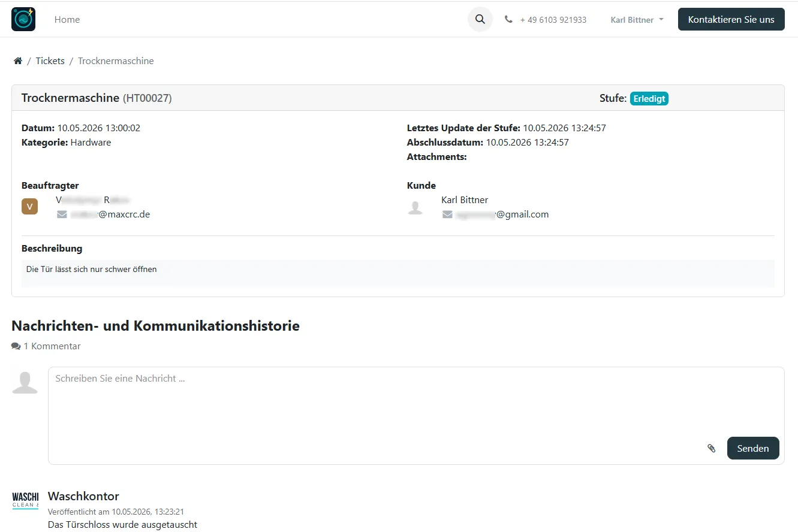This screenshot has height=532, width=798.
Task: Click the grey user avatar beside the message box
Action: click(25, 382)
